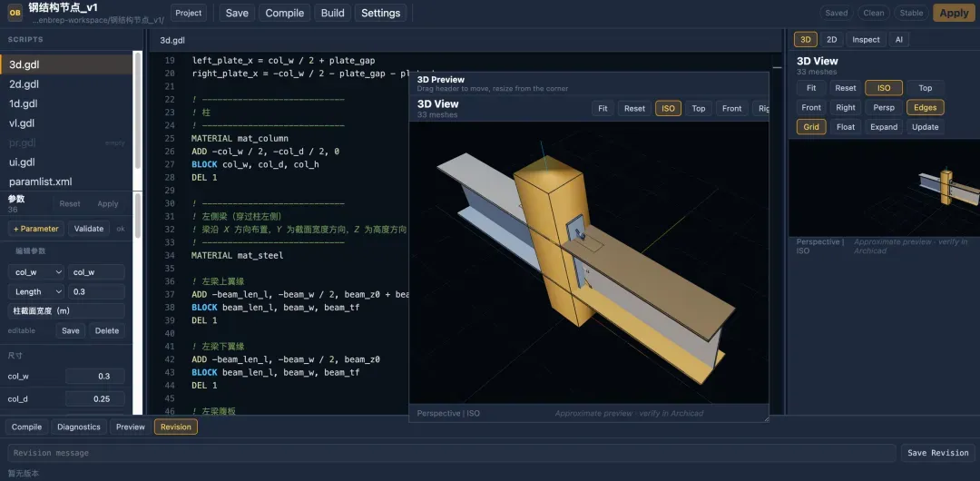Edit the 0.3 default value field

pos(96,291)
